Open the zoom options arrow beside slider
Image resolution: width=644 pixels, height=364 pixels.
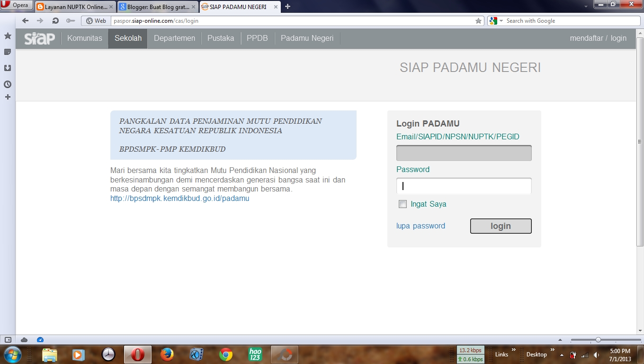(560, 340)
